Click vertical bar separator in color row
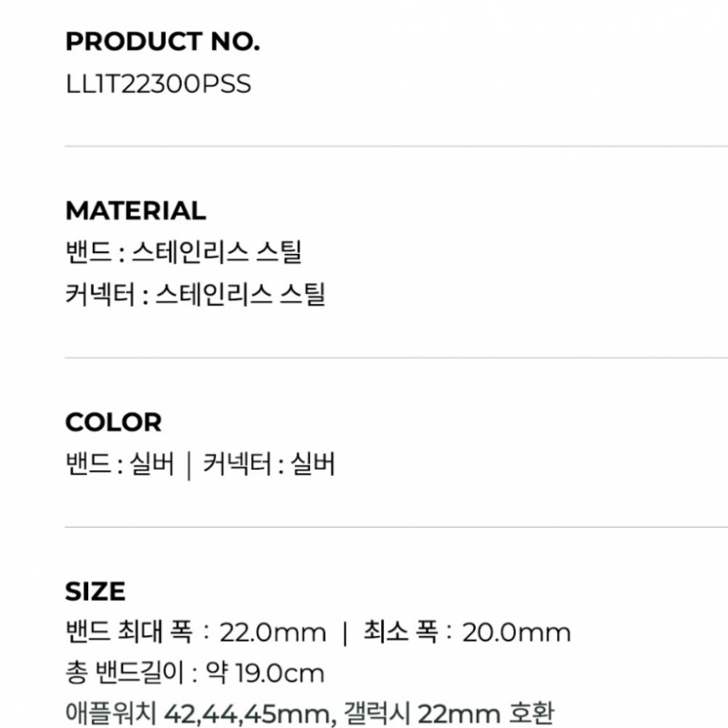Image resolution: width=728 pixels, height=728 pixels. tap(187, 465)
